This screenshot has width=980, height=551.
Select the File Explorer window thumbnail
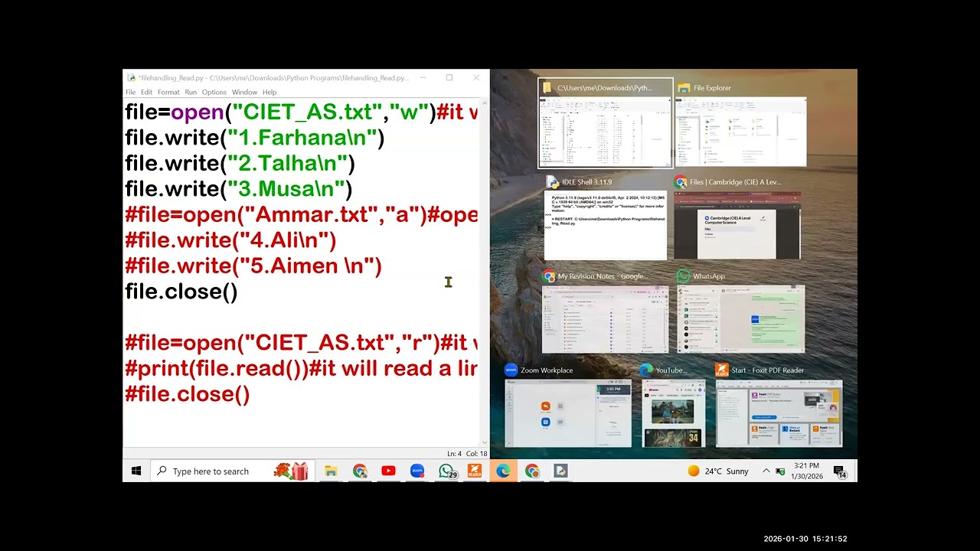click(740, 130)
